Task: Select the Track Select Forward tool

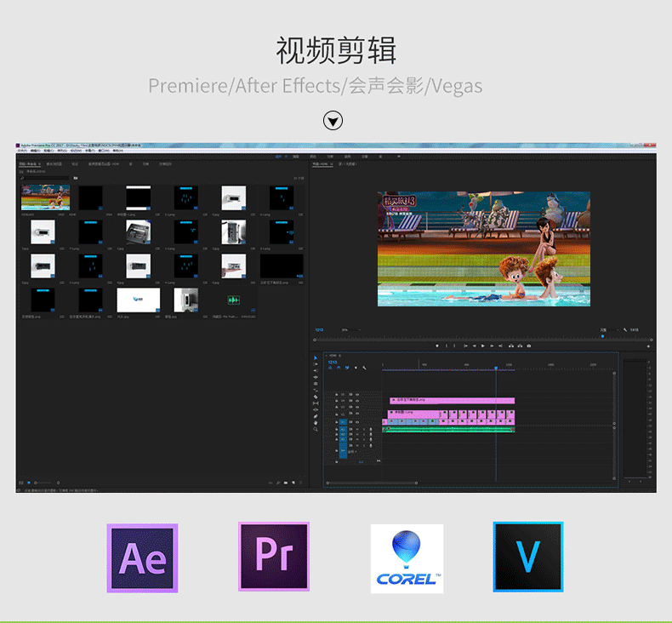Action: 316,364
